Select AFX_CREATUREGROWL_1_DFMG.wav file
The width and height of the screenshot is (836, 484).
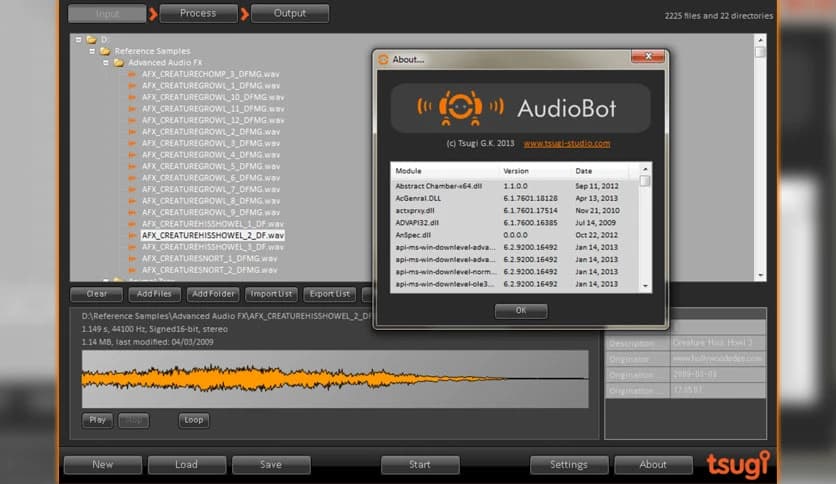pyautogui.click(x=211, y=85)
